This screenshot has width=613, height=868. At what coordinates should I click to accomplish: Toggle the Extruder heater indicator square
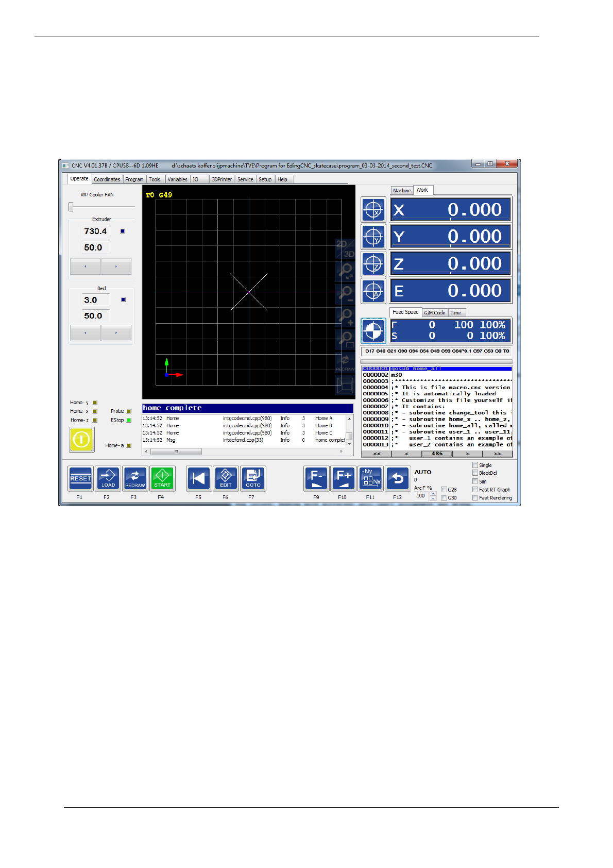(x=123, y=231)
